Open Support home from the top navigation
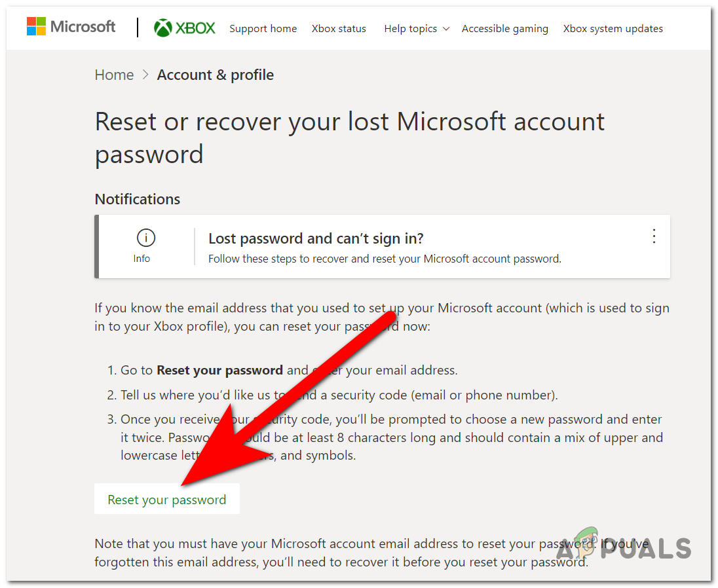This screenshot has height=588, width=718. (263, 28)
